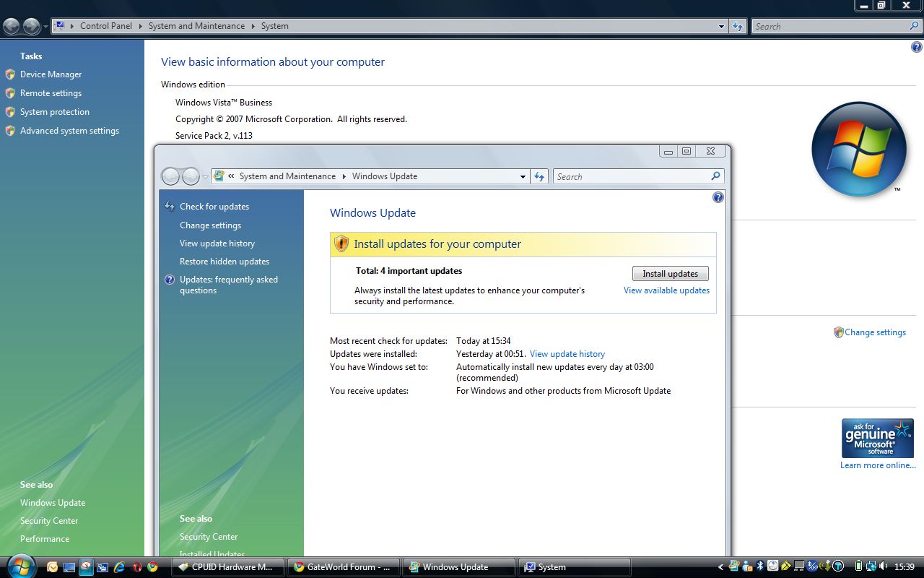The width and height of the screenshot is (924, 578).
Task: Expand arrow after System and Maintenance in System window
Action: pyautogui.click(x=253, y=26)
